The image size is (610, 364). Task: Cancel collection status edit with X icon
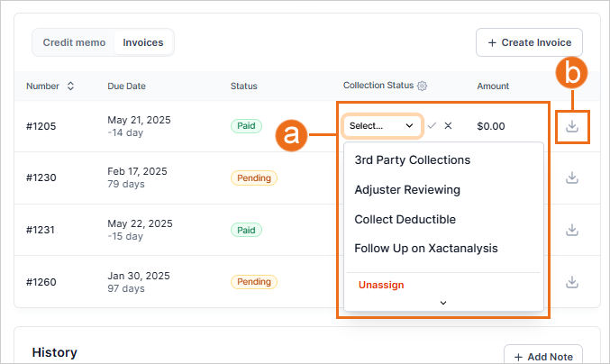[448, 126]
